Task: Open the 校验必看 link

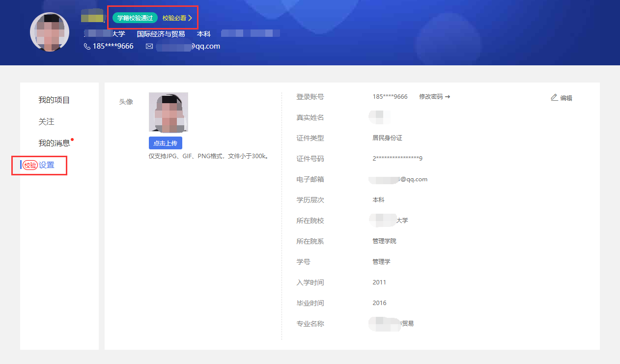Action: 174,18
